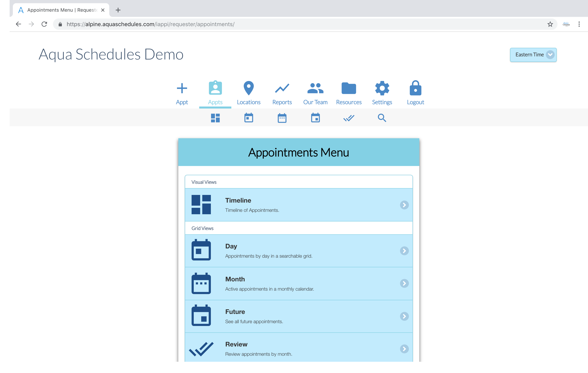Click the Our Team menu label
The height and width of the screenshot is (373, 588).
[315, 102]
